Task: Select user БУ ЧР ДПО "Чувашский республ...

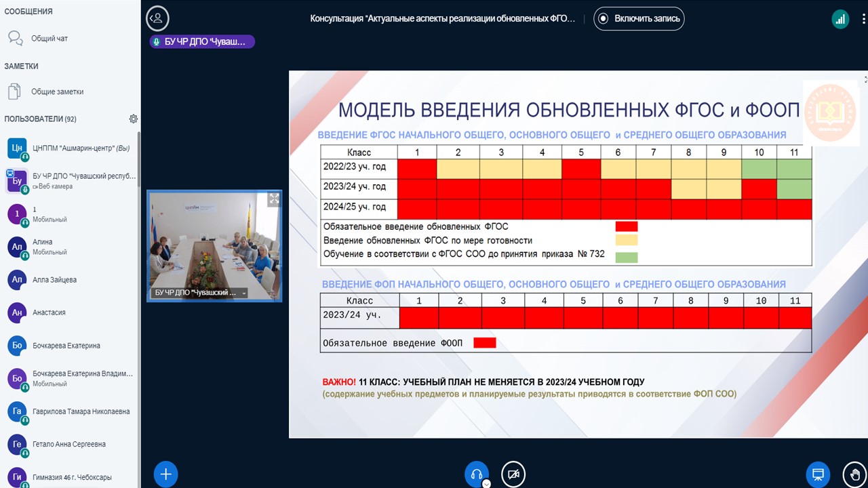Action: coord(70,180)
